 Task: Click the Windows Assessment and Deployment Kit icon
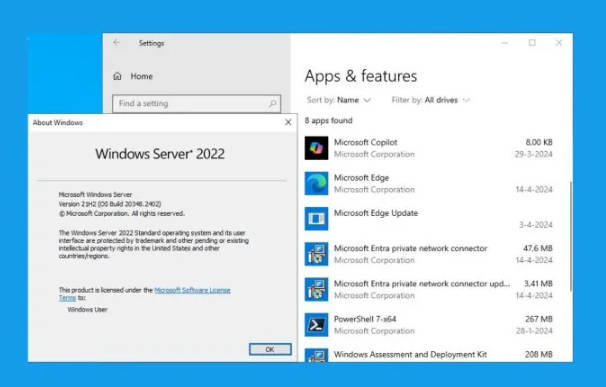click(316, 355)
